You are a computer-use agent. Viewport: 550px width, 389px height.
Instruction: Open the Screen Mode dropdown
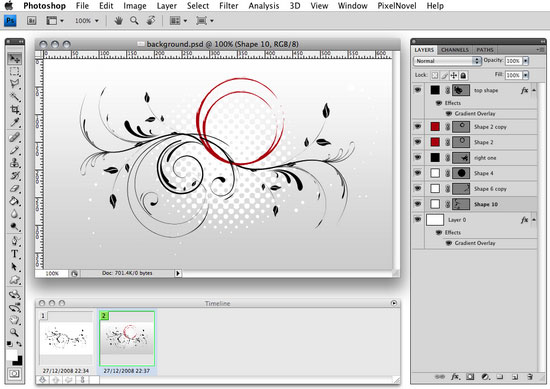(x=205, y=21)
